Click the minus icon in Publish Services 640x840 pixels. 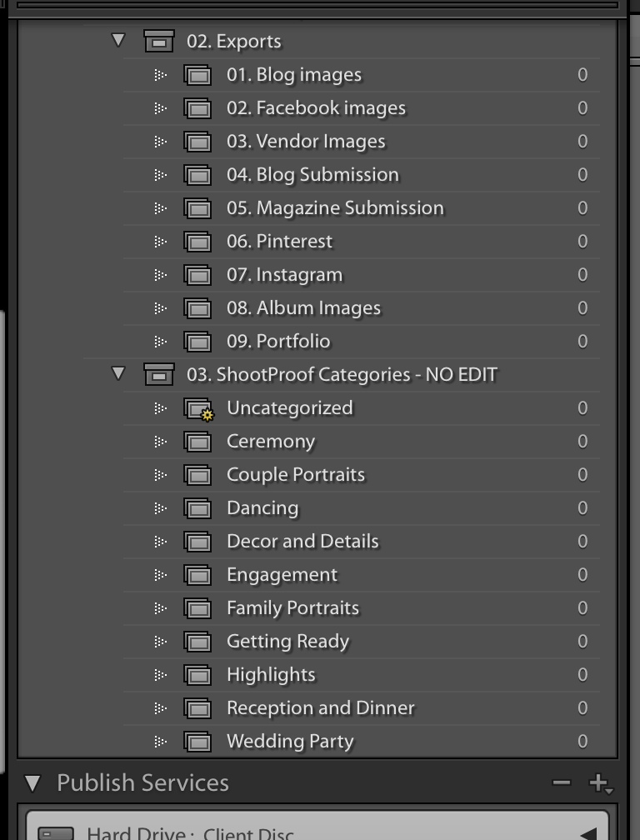click(562, 782)
